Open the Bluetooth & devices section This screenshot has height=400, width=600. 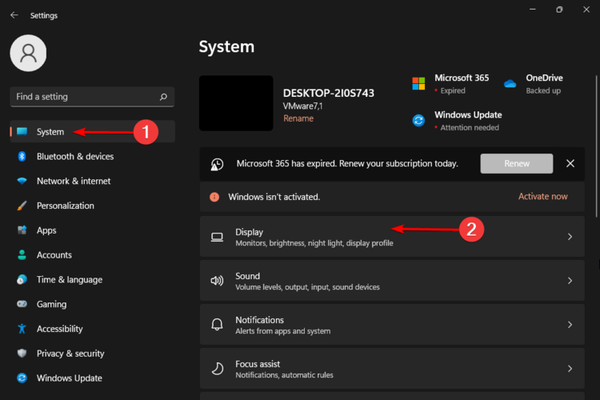point(92,156)
